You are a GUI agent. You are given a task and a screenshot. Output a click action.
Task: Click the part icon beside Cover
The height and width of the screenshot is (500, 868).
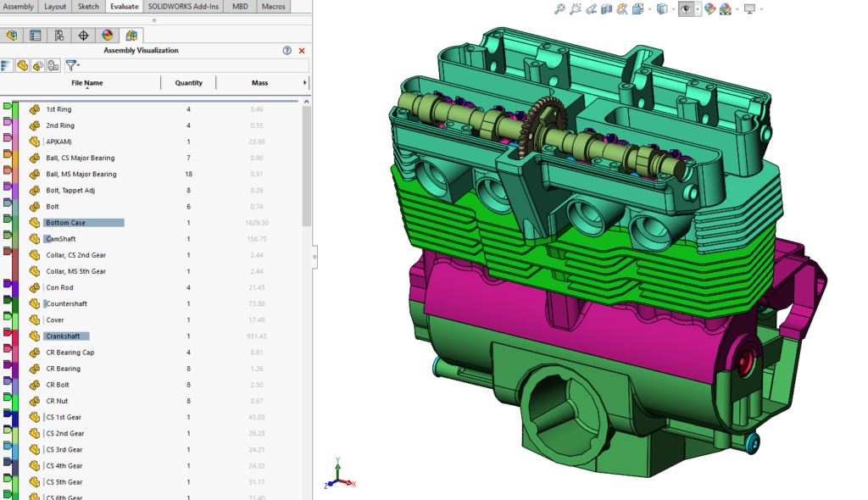coord(34,320)
